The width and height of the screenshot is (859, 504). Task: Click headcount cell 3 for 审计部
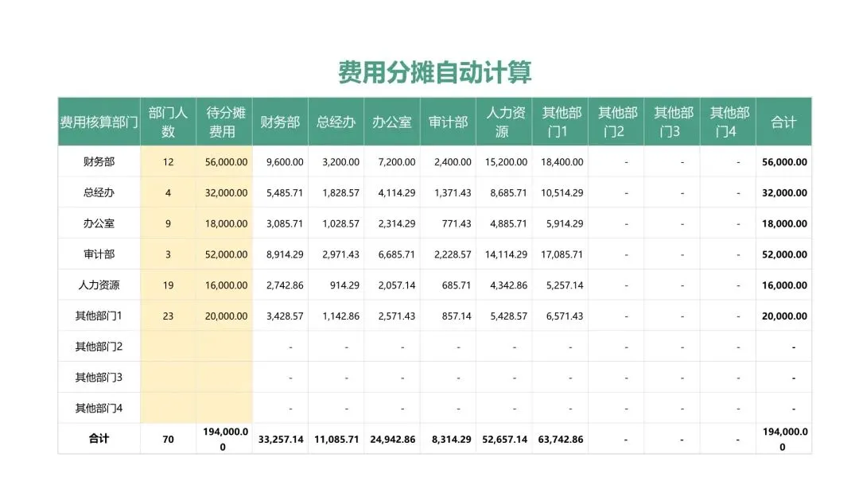point(168,254)
